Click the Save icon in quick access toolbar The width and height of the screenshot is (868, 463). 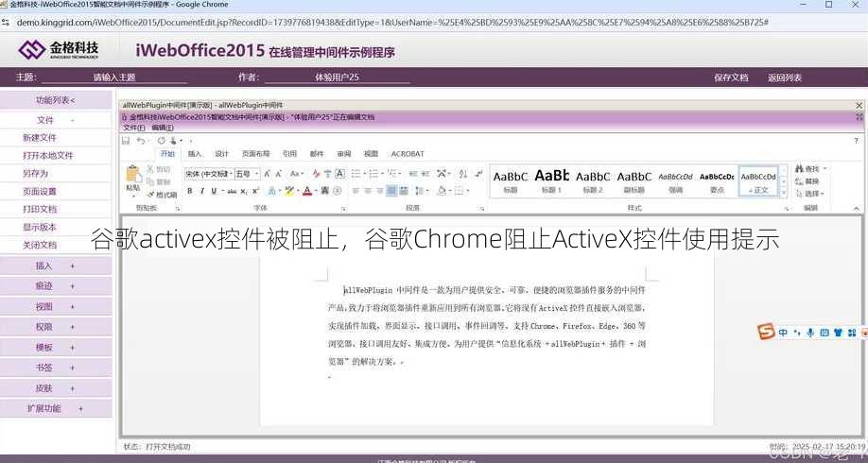click(x=126, y=141)
